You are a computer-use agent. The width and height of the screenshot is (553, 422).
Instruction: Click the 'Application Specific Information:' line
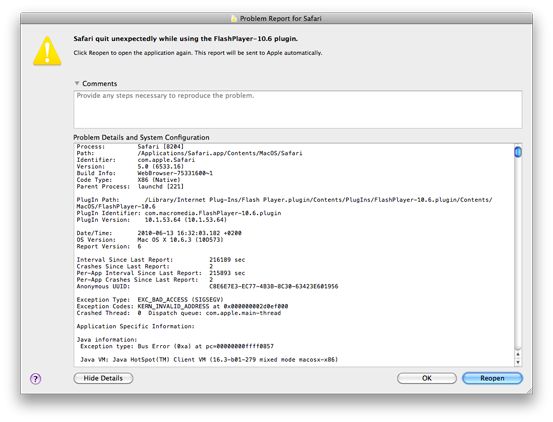coord(135,326)
